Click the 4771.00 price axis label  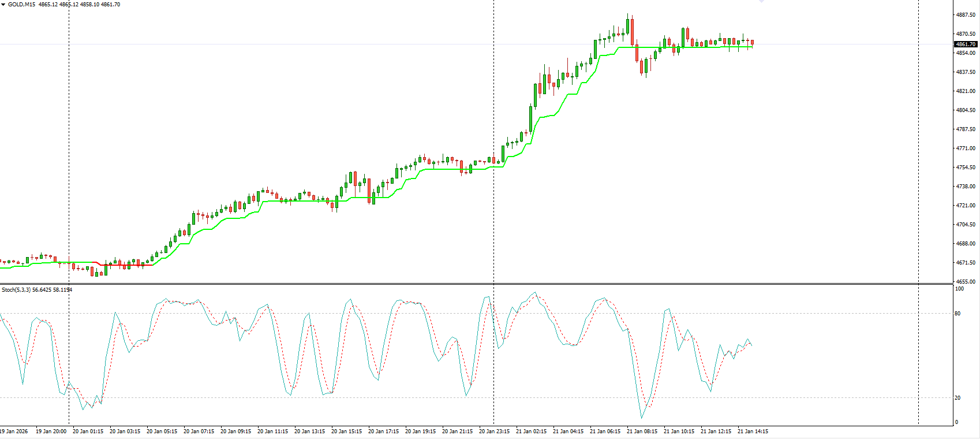(x=966, y=148)
